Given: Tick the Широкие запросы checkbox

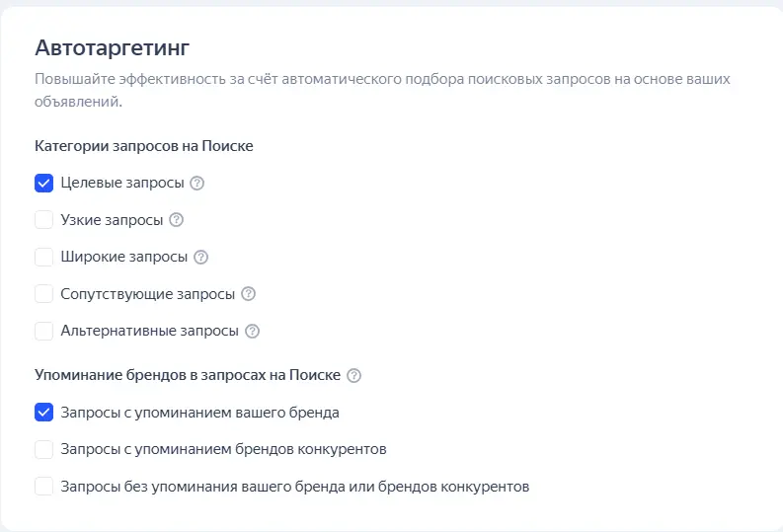Looking at the screenshot, I should pos(44,258).
